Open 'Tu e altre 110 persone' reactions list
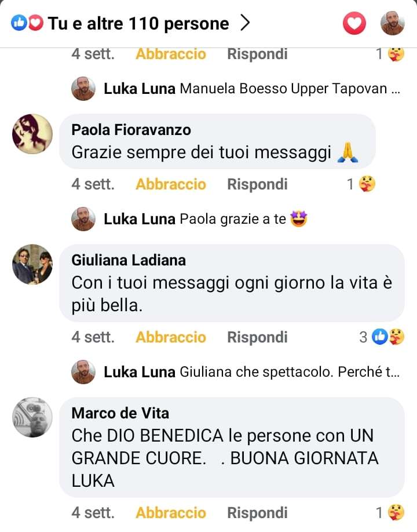The image size is (417, 532). 138,23
